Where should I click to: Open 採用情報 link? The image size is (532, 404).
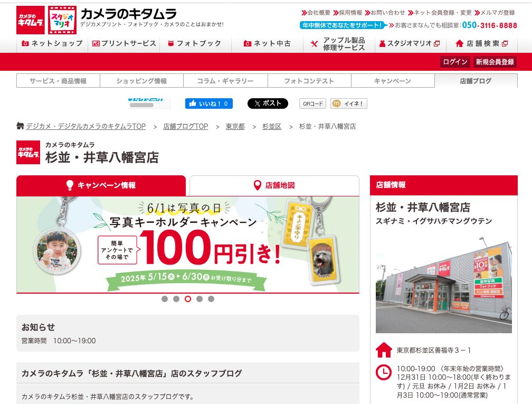[348, 13]
